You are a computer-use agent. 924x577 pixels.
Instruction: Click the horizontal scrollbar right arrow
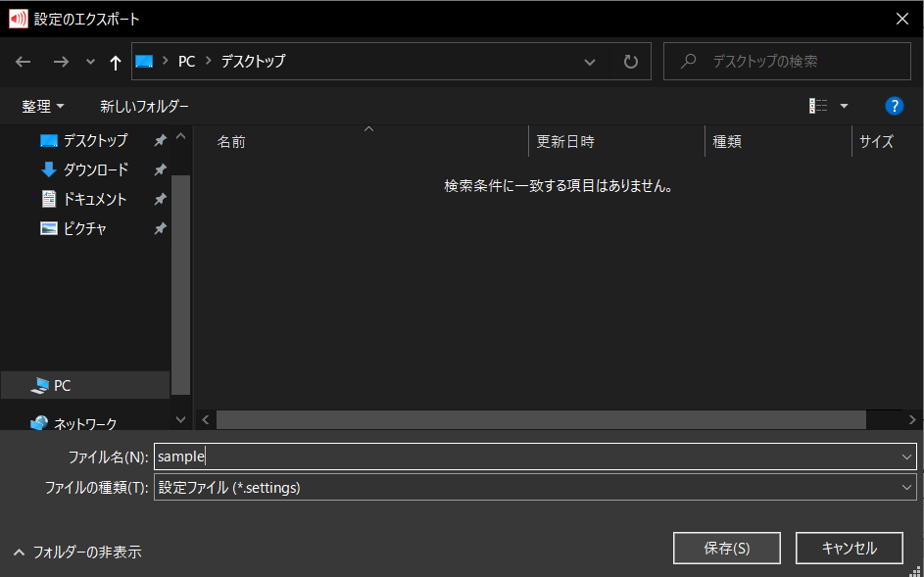pos(911,419)
